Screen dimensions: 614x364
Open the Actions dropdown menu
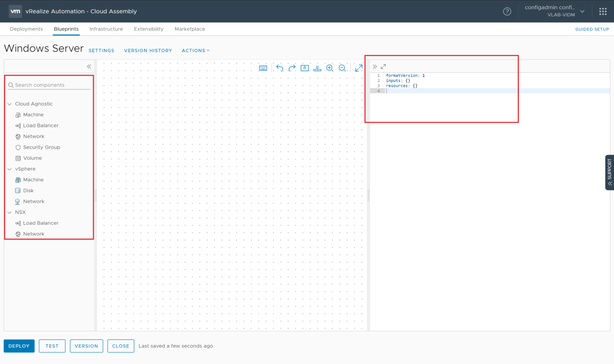click(195, 51)
